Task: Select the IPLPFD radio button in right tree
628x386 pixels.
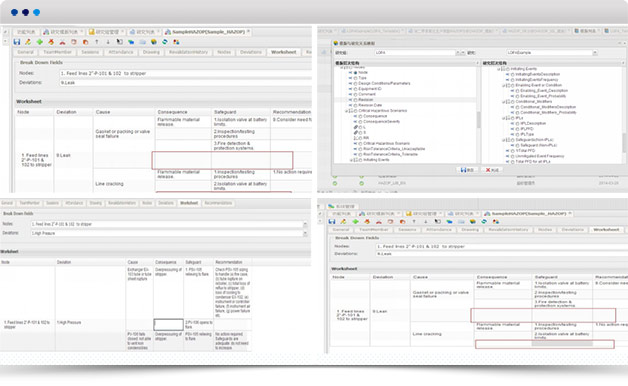Action: coord(517,129)
